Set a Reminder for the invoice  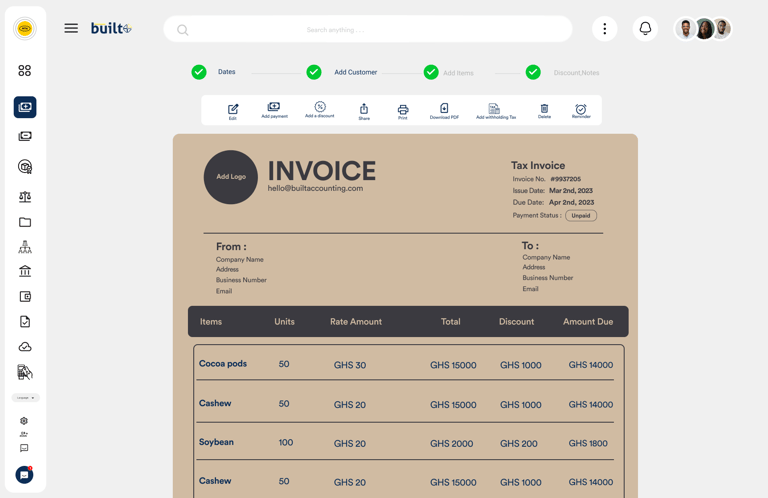581,111
